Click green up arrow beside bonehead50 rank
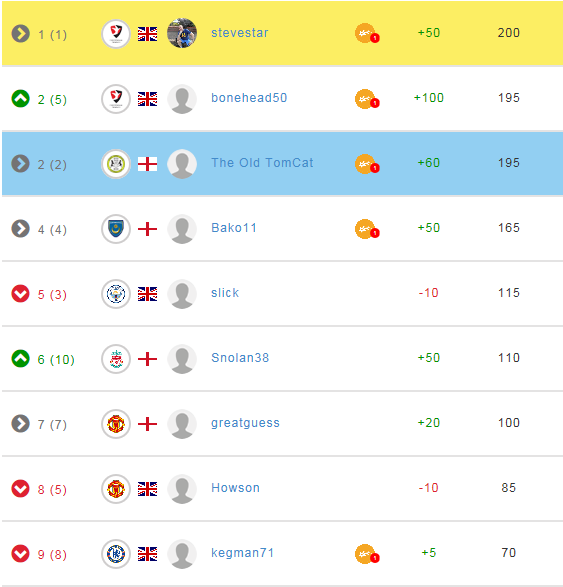This screenshot has height=587, width=563. (x=21, y=99)
